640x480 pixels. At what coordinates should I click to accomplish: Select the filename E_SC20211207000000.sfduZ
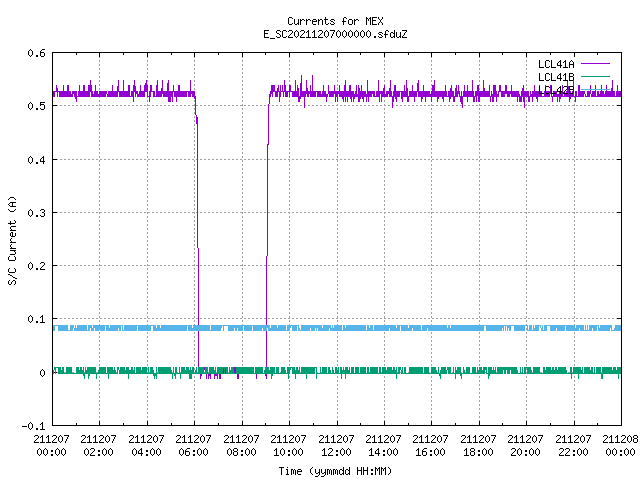[x=335, y=34]
